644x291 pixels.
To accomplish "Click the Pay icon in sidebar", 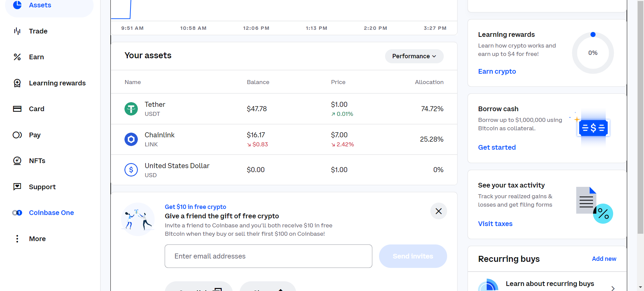I will point(17,135).
